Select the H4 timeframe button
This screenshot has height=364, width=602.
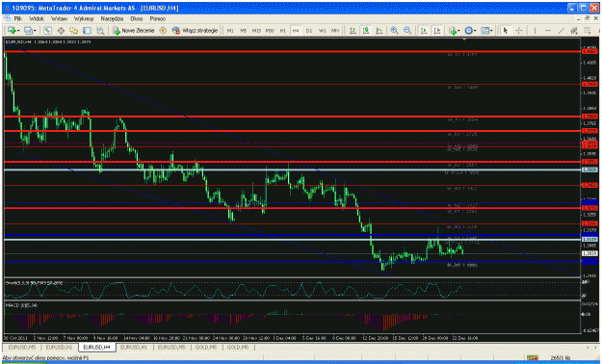296,31
